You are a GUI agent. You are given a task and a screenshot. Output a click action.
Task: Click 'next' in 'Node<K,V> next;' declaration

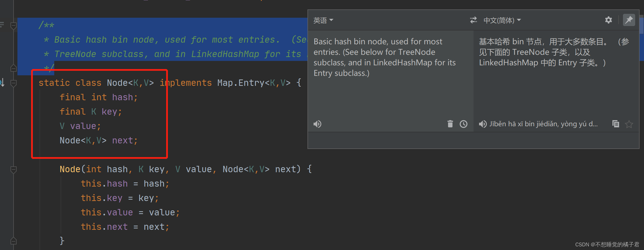(123, 140)
